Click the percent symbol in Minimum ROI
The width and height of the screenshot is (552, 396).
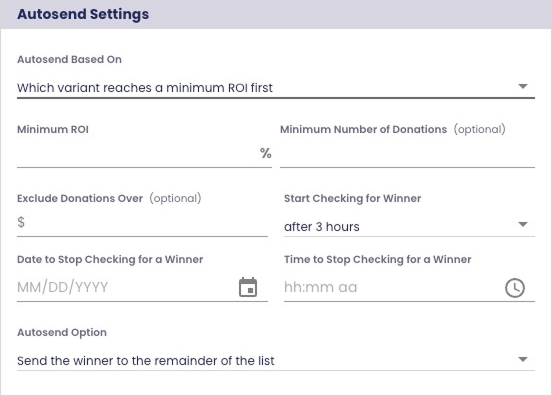[x=265, y=153]
